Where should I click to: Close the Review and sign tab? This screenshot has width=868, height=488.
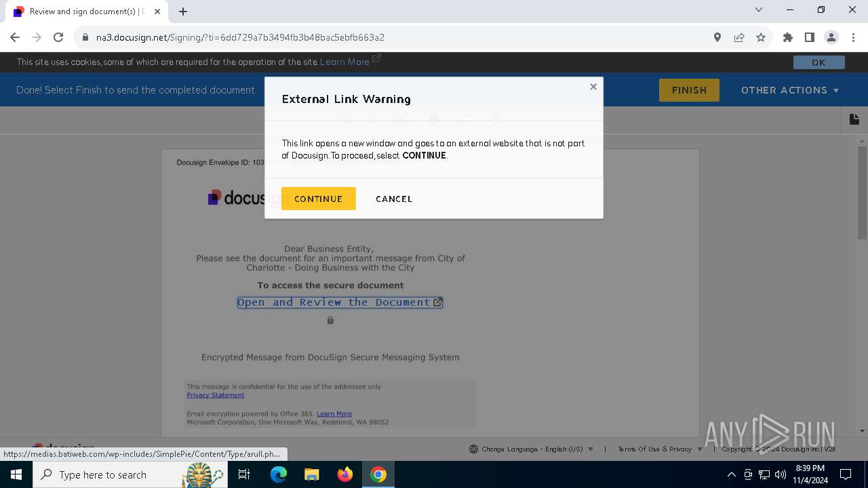[x=158, y=12]
